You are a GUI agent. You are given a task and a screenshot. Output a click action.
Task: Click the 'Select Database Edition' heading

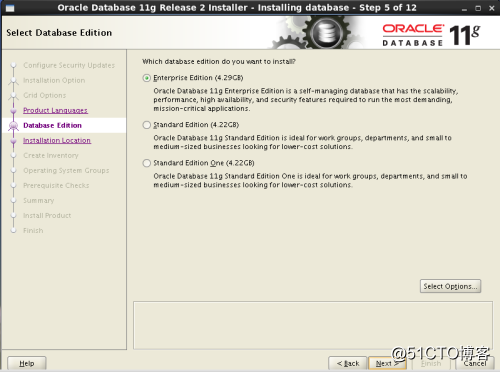(x=59, y=33)
